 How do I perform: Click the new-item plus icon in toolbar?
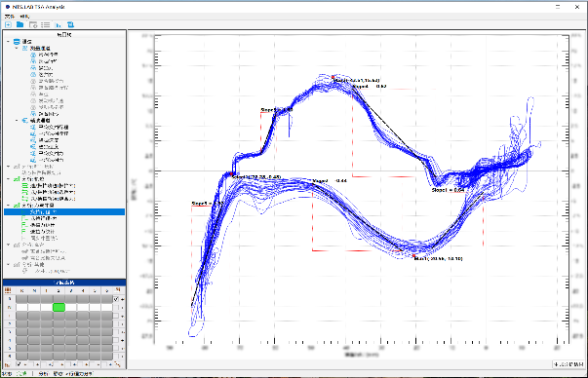(8, 24)
